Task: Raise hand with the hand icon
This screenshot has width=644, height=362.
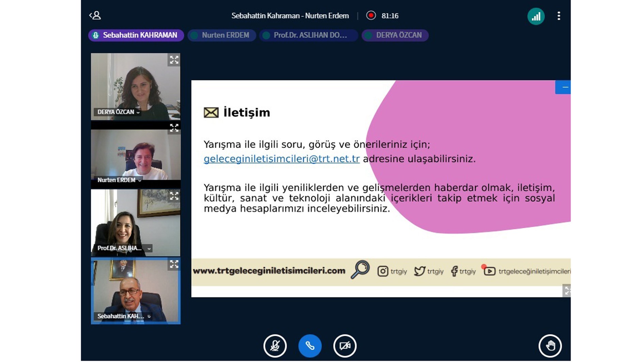Action: [x=550, y=346]
